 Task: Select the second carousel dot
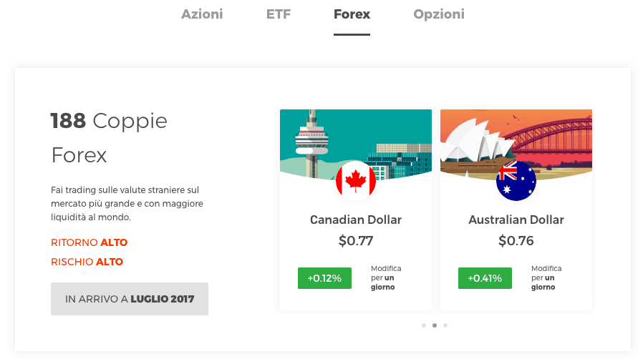coord(434,325)
